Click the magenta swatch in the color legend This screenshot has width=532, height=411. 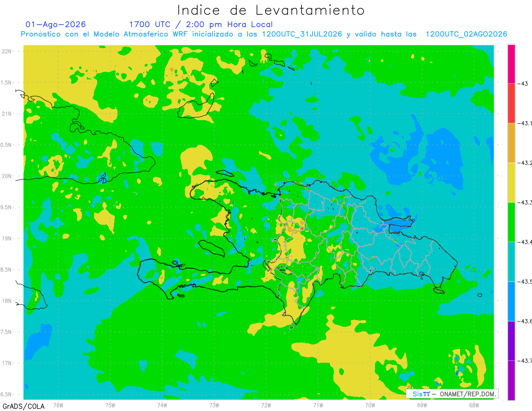tap(511, 64)
